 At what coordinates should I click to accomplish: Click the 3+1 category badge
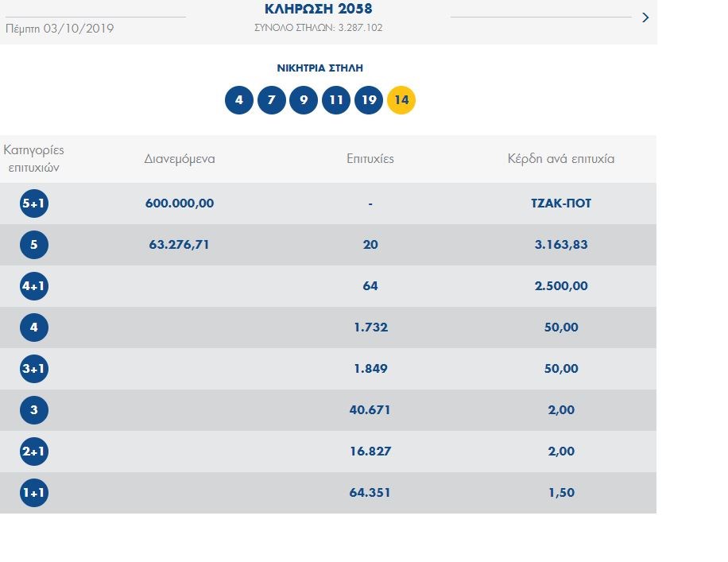tap(34, 369)
